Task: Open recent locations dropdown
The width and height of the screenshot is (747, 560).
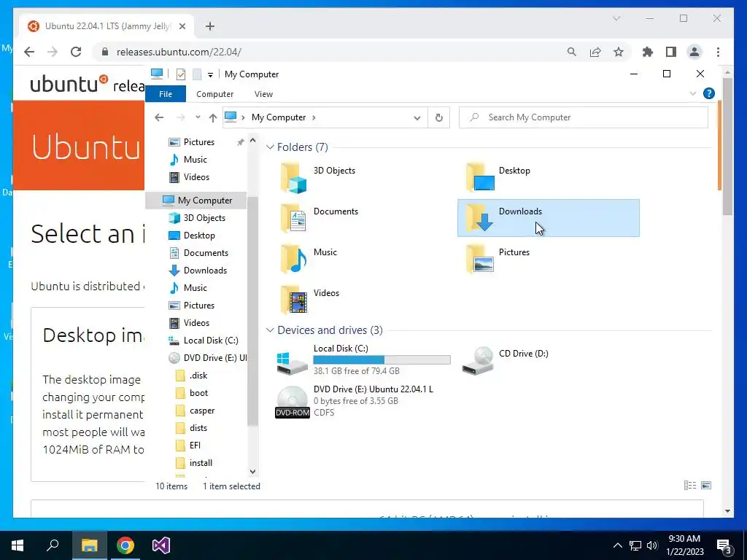Action: 198,117
